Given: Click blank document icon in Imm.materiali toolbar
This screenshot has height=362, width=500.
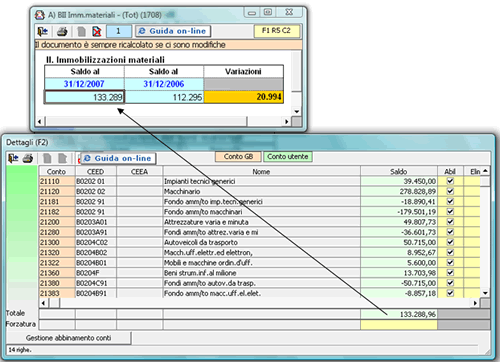Looking at the screenshot, I should (x=81, y=31).
